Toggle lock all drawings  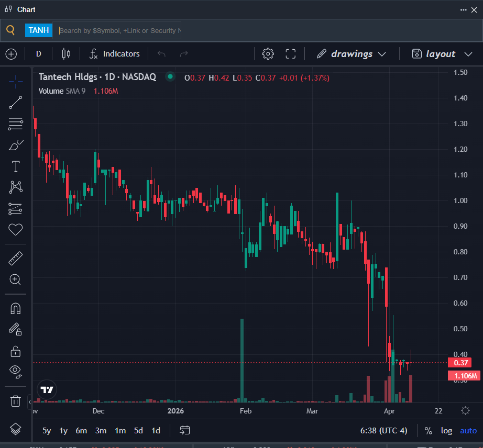pos(16,351)
